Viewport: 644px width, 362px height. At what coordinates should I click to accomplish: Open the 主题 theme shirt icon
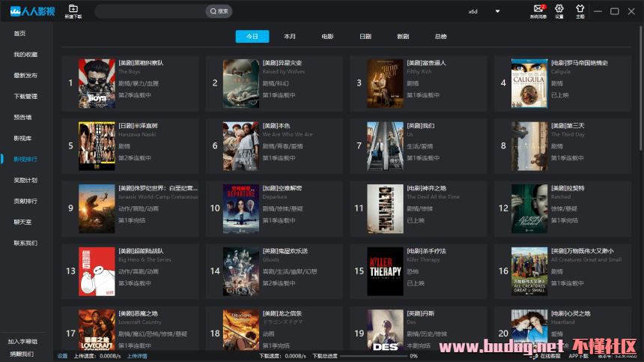click(580, 11)
